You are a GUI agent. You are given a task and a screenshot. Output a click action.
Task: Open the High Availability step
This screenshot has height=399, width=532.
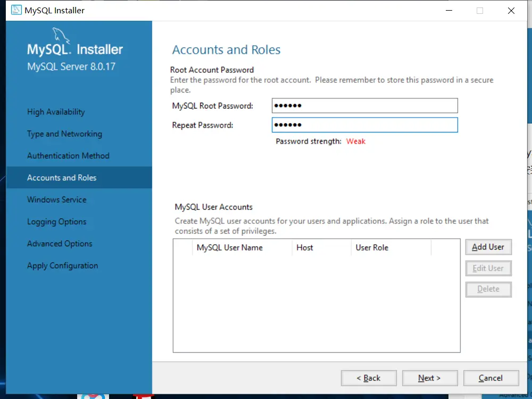[56, 112]
